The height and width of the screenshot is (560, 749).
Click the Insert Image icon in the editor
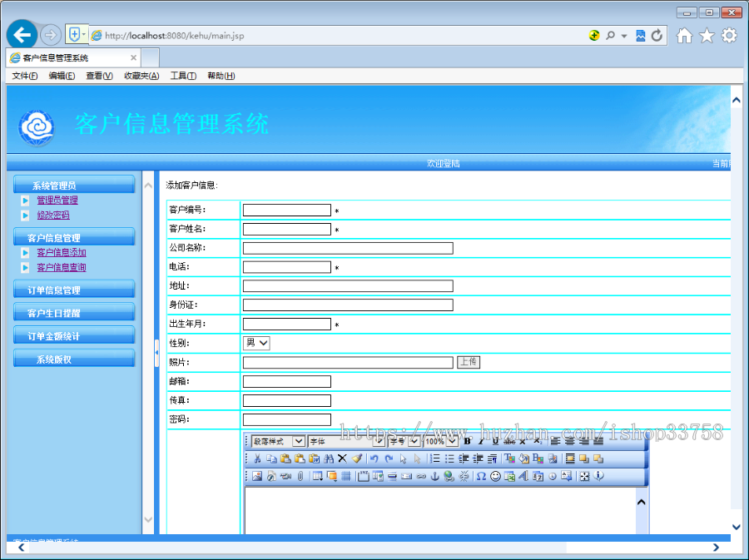[x=255, y=477]
